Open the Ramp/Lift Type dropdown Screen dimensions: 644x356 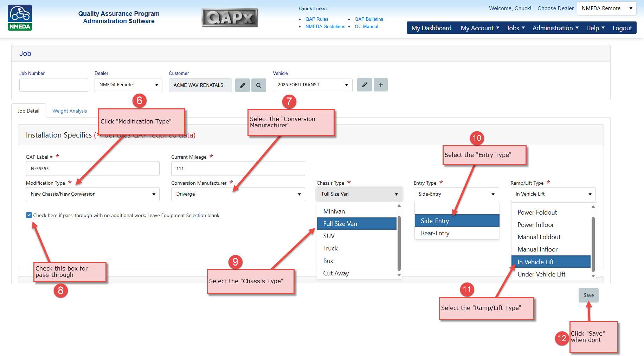(553, 194)
